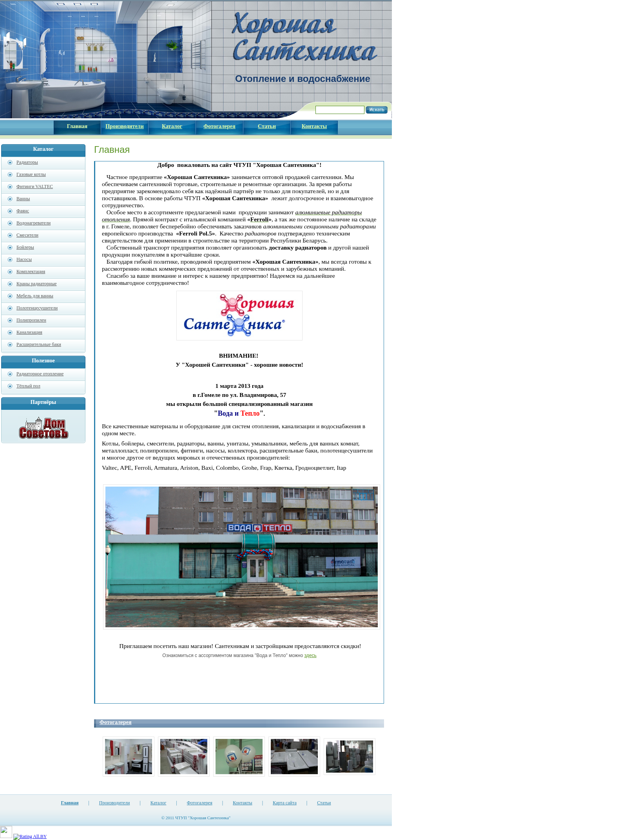Click the bullet icon beside Тёплый пол
This screenshot has width=627, height=840.
[10, 386]
